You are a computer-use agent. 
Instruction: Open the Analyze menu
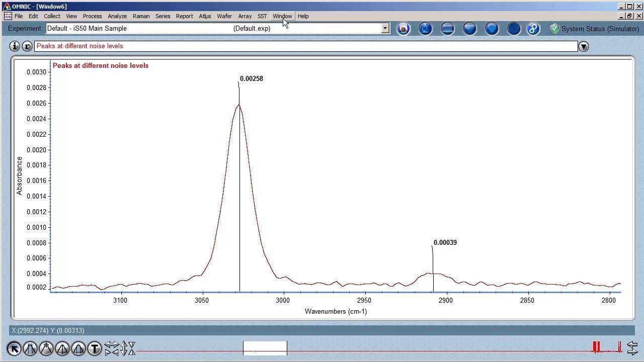tap(117, 16)
